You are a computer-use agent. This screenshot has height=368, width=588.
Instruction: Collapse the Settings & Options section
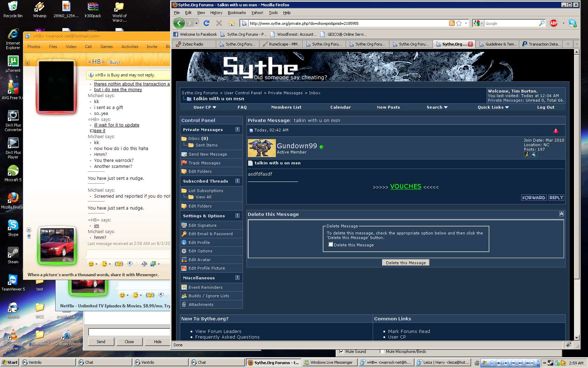point(237,216)
